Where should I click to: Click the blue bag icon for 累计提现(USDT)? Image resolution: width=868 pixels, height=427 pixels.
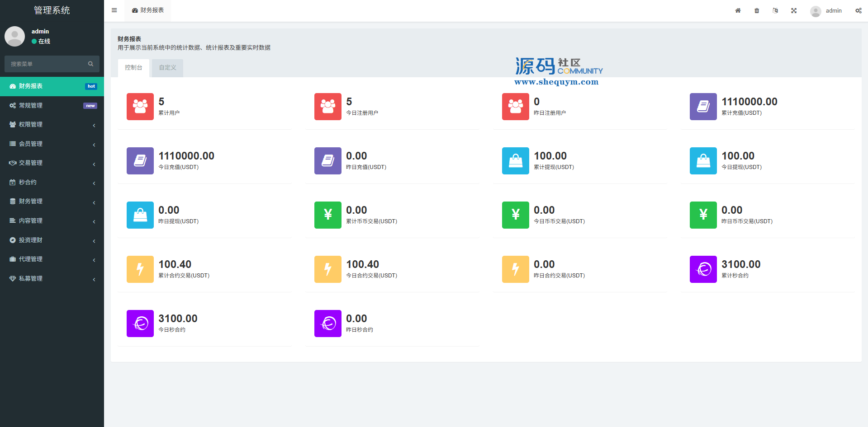515,161
